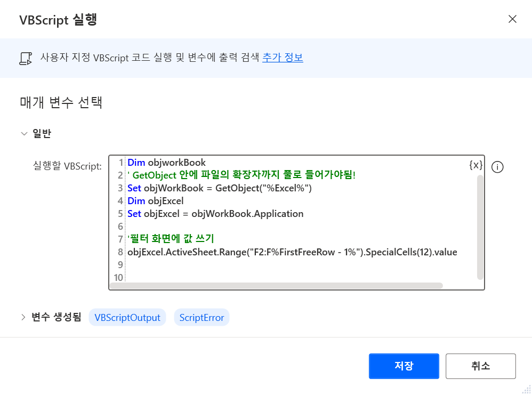Screen dimensions: 532x395
Task: Show info tooltip icon beside script editor
Action: 497,167
